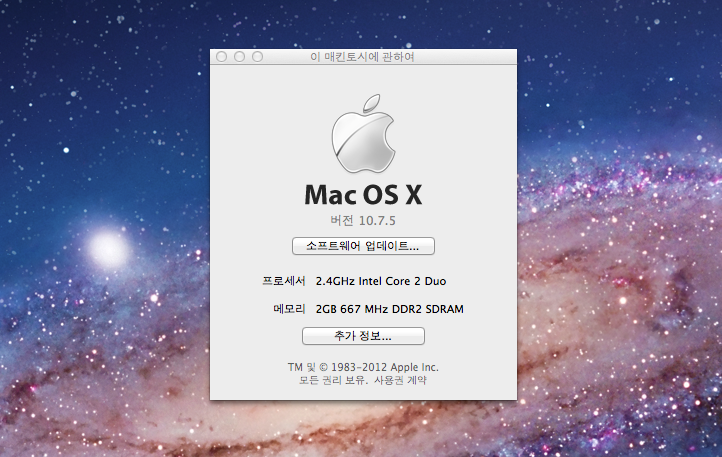This screenshot has width=722, height=457.
Task: Click empty desktop right of the window
Action: (620, 200)
